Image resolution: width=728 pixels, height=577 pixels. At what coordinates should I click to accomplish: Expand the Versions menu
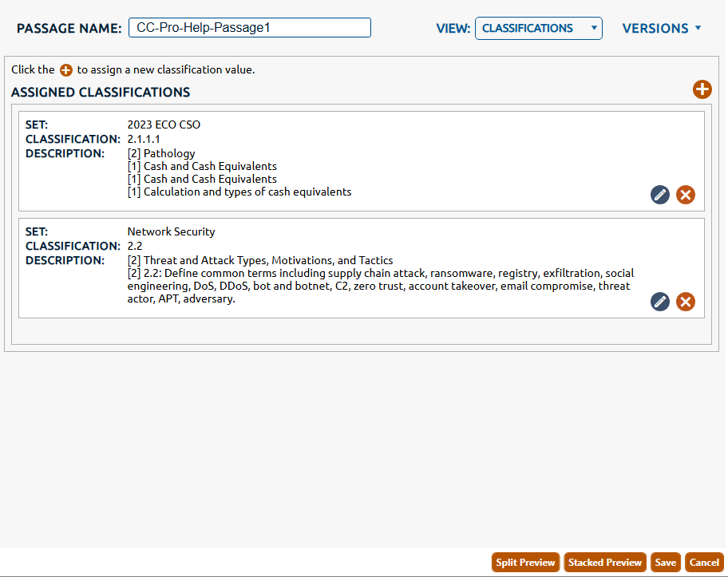[655, 29]
